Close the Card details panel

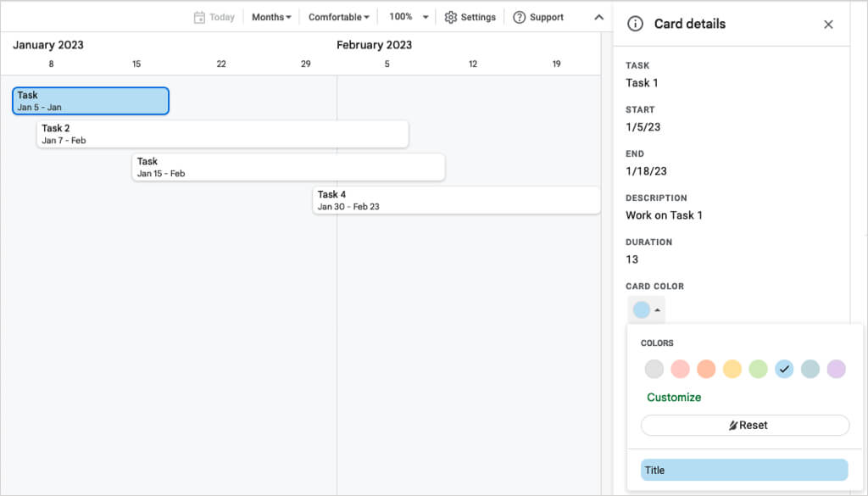coord(828,25)
